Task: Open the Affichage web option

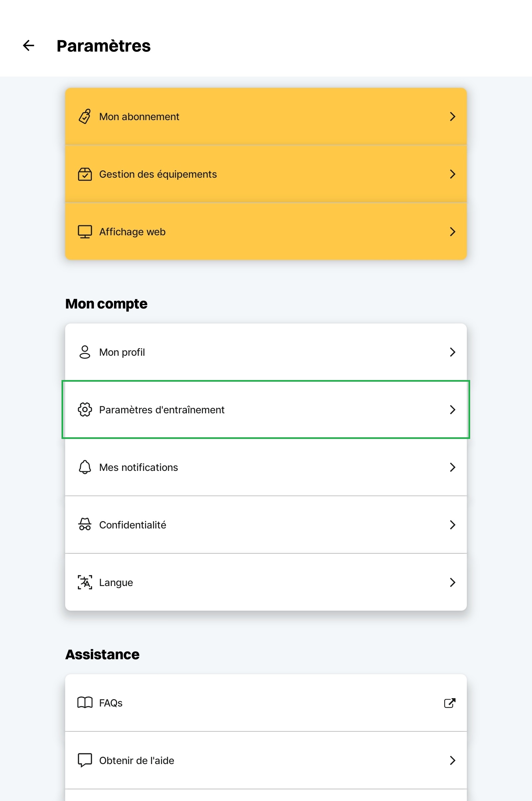Action: point(266,232)
